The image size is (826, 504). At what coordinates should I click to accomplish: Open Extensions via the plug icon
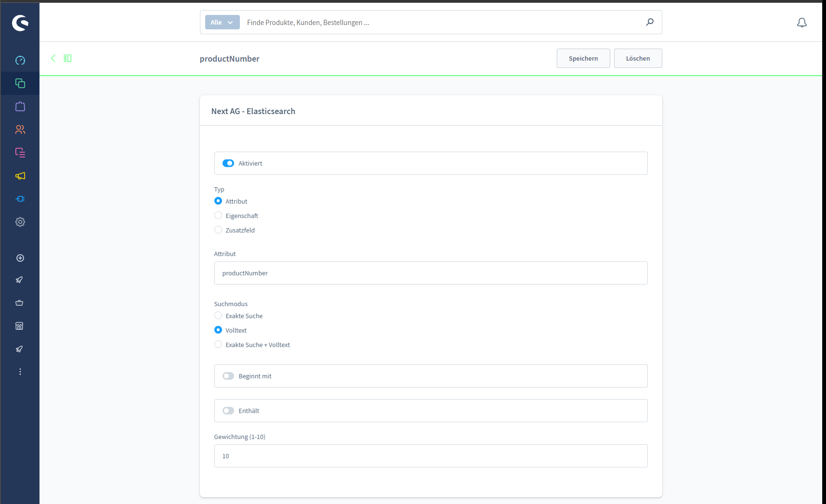tap(20, 199)
